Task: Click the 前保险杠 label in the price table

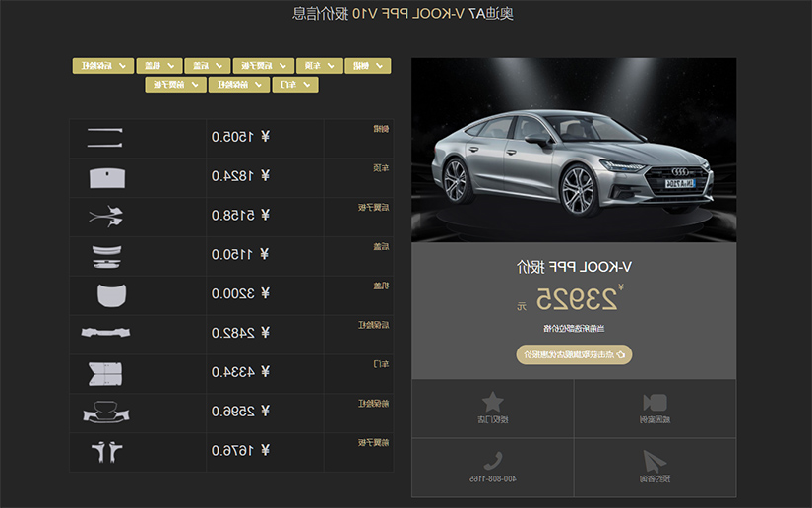Action: coord(373,404)
